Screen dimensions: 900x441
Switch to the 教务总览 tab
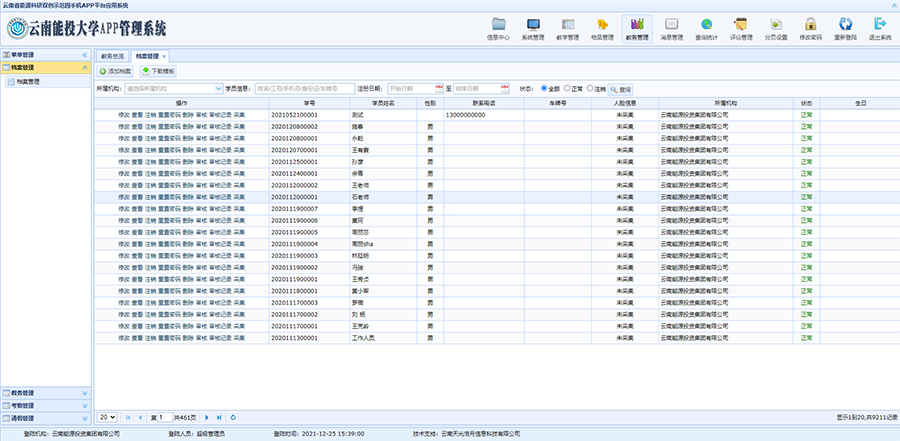(x=114, y=56)
